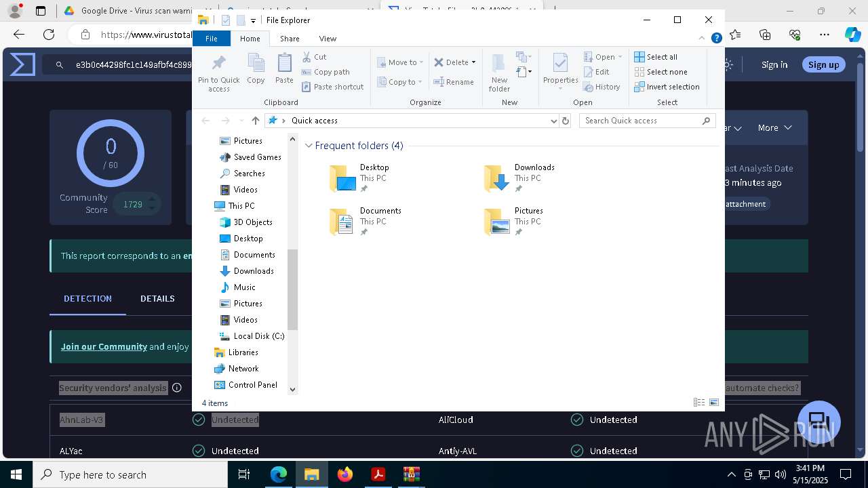
Task: Click Sign up in VirusTotal
Action: pyautogui.click(x=824, y=64)
